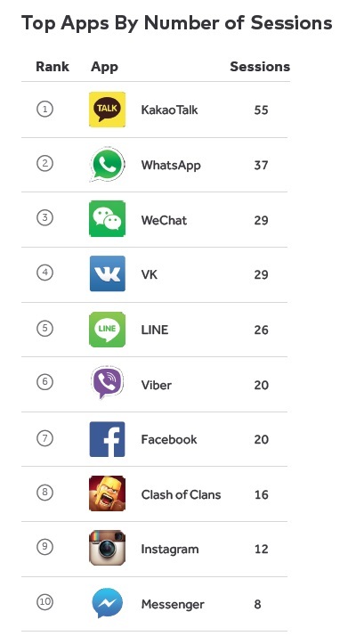Click the Rank column header

pyautogui.click(x=53, y=67)
